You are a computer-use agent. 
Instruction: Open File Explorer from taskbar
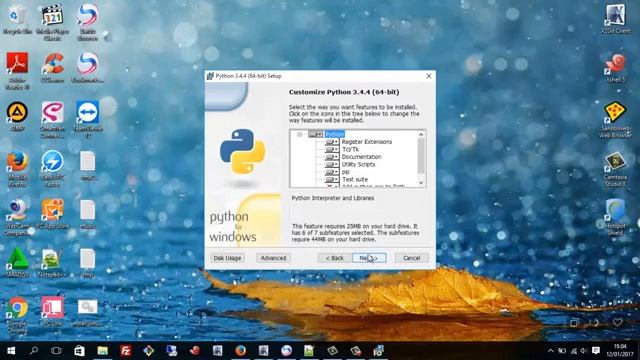click(102, 351)
